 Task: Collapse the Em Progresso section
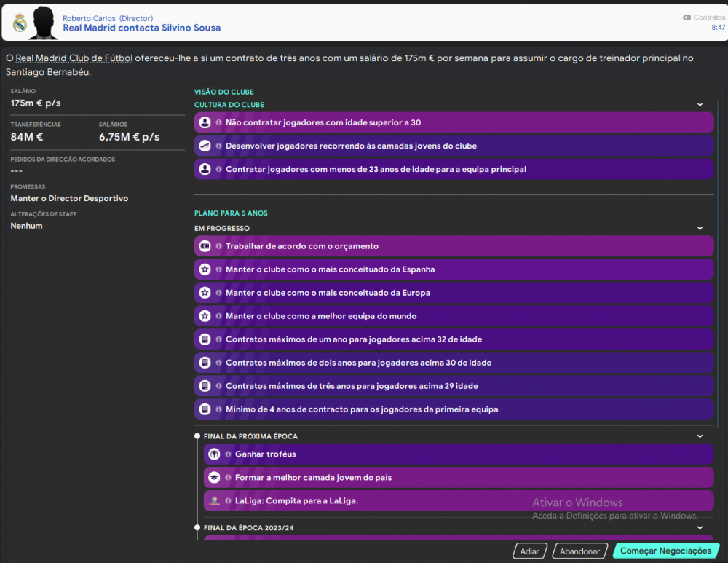pos(700,229)
